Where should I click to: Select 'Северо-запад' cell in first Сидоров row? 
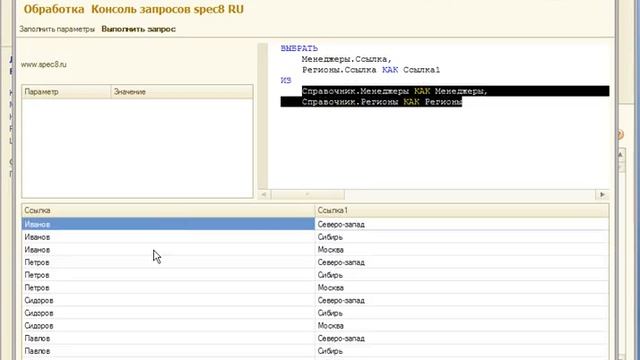pyautogui.click(x=462, y=300)
